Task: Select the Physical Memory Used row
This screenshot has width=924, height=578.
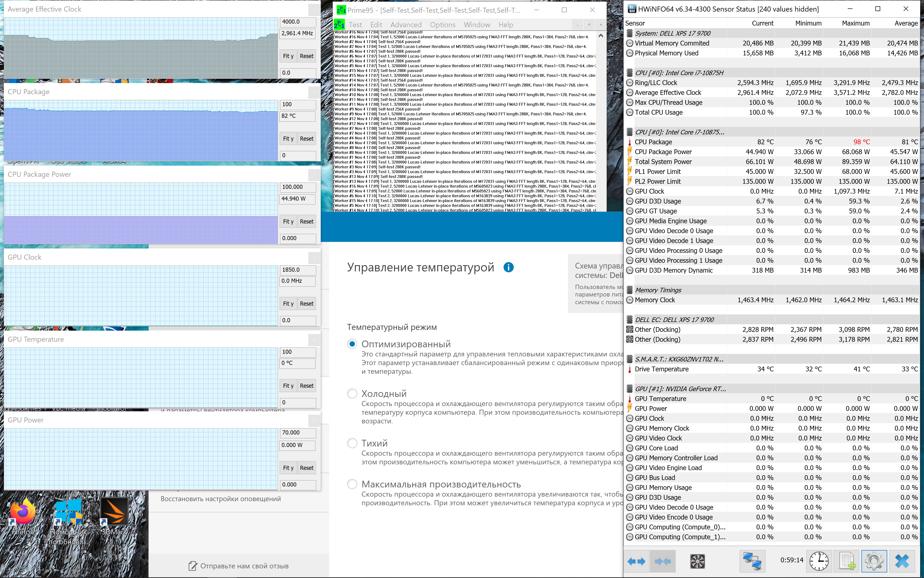Action: [772, 53]
